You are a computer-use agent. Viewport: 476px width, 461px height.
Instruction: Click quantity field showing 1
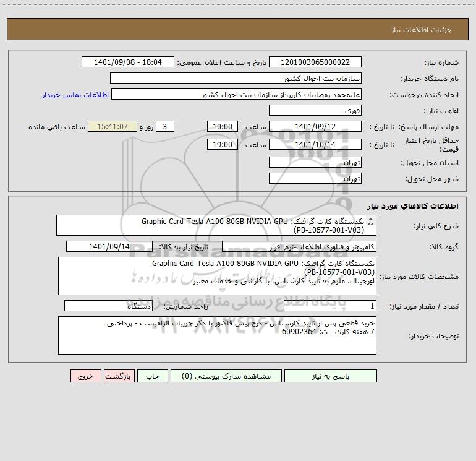330,306
